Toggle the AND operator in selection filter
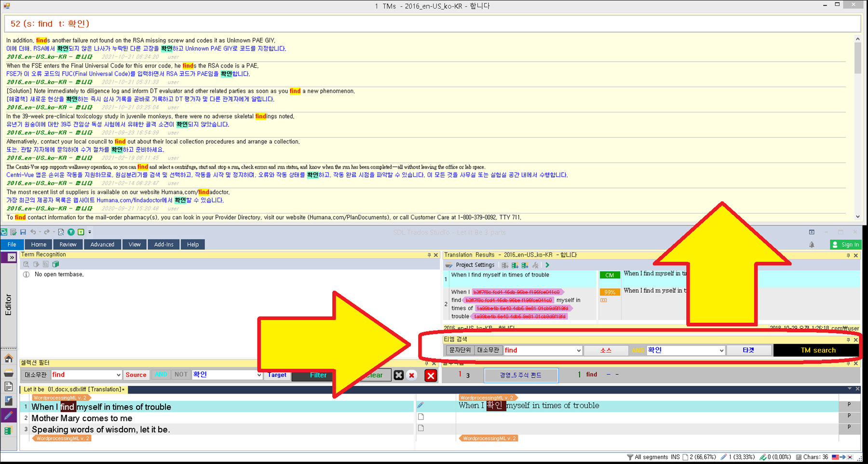The width and height of the screenshot is (868, 464). (x=161, y=374)
